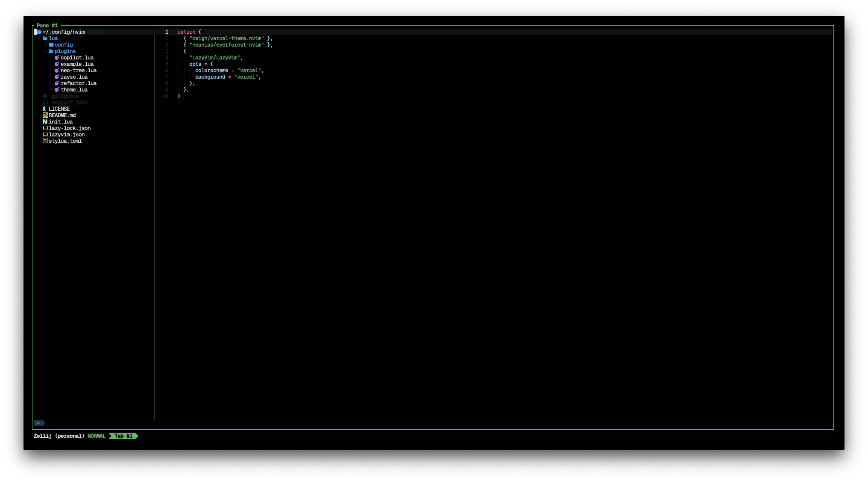
Task: Click the config folder name
Action: point(64,45)
